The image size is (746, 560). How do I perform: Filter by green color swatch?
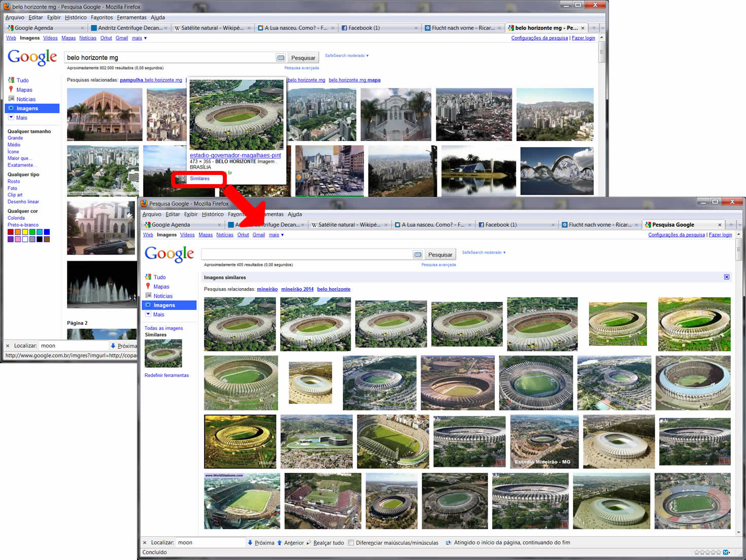pos(32,232)
